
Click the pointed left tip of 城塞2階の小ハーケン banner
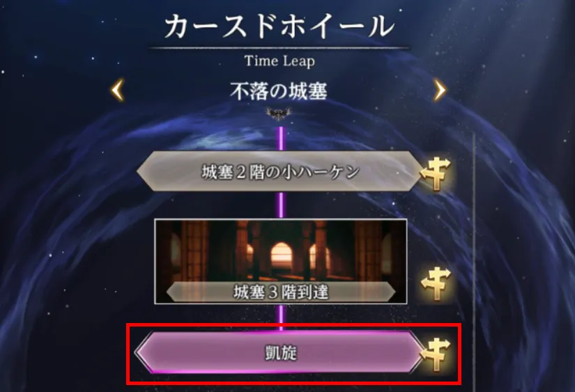click(143, 171)
